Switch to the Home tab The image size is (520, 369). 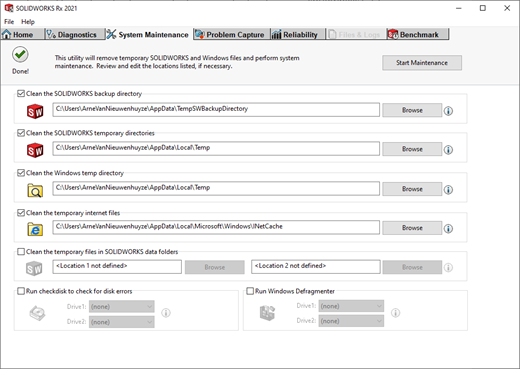point(22,34)
